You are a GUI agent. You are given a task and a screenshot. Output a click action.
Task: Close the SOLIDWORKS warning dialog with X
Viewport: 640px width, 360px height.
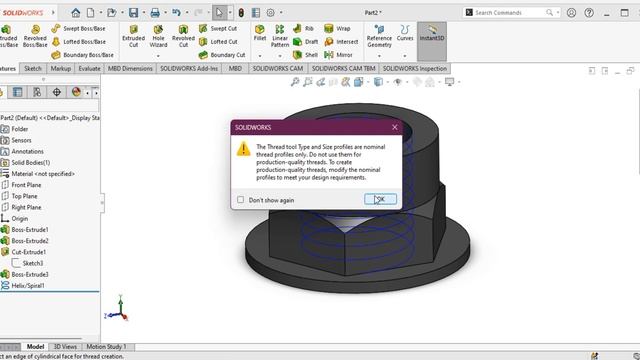click(395, 127)
